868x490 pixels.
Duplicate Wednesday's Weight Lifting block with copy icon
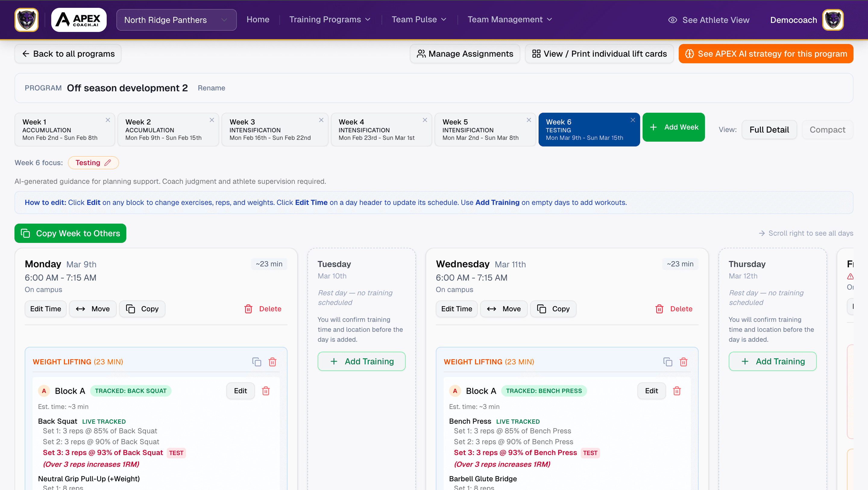(668, 362)
